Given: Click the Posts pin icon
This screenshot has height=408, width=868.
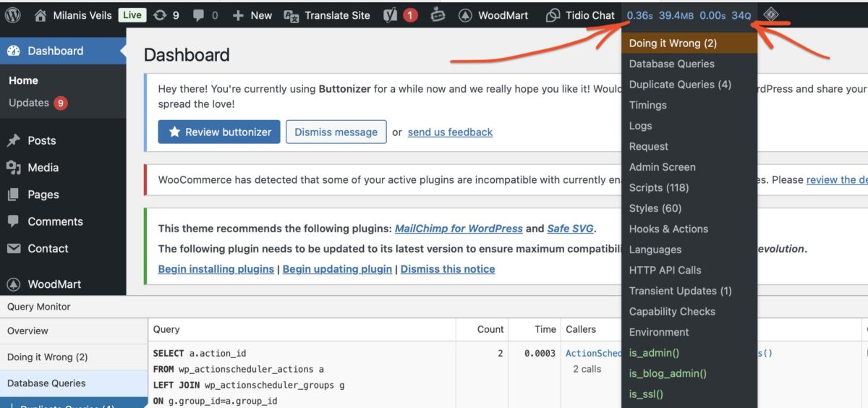Looking at the screenshot, I should click(13, 140).
